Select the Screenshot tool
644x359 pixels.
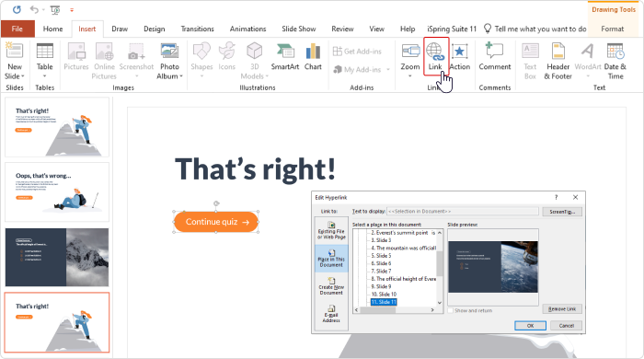click(136, 61)
